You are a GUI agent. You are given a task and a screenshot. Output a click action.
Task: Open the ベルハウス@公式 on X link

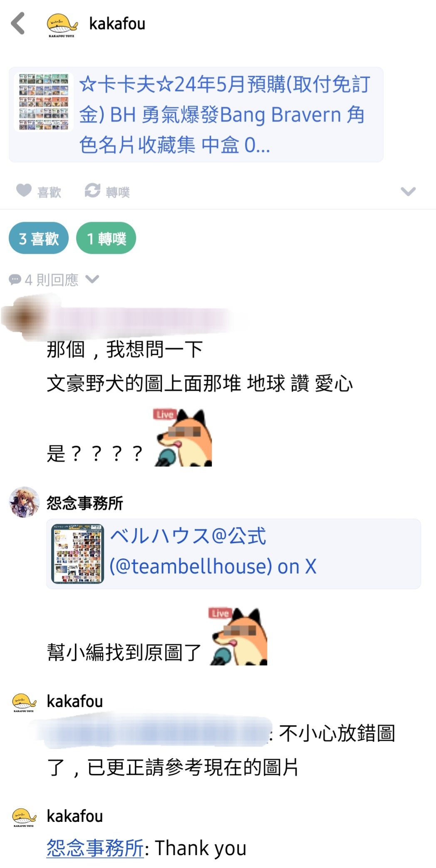213,551
